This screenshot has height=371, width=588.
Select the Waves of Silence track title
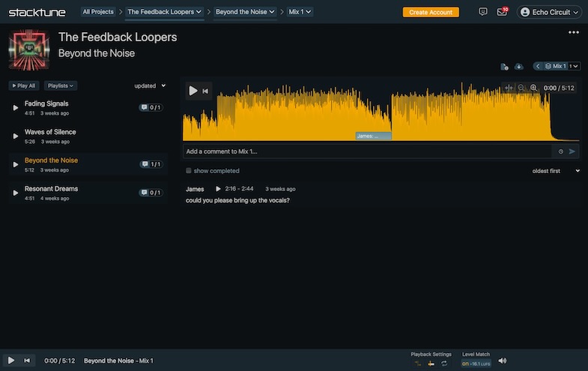pos(50,132)
